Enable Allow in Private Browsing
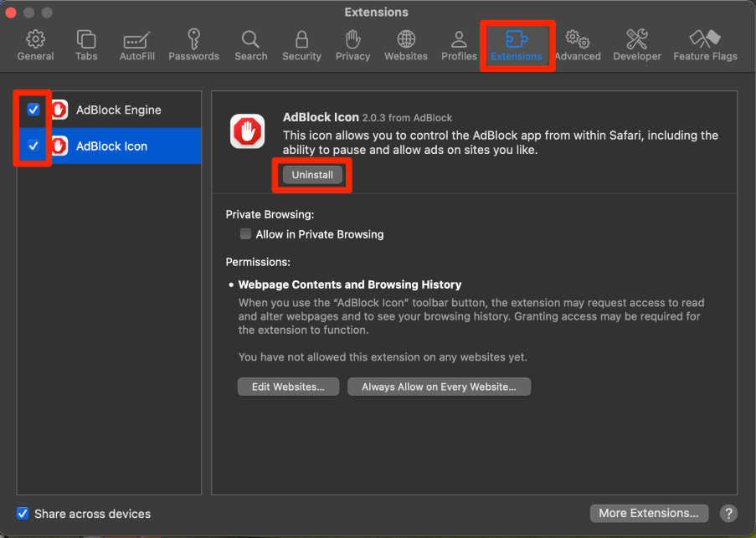756x538 pixels. [245, 234]
